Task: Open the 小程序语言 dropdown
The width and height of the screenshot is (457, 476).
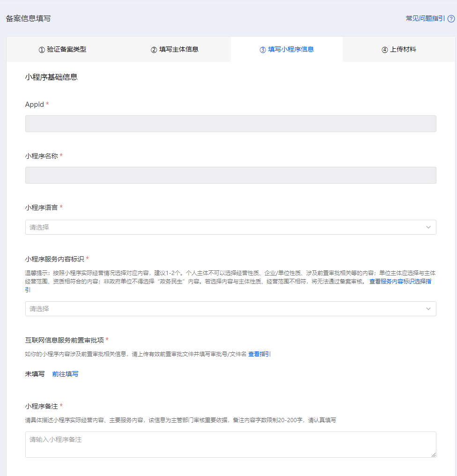Action: 225,227
